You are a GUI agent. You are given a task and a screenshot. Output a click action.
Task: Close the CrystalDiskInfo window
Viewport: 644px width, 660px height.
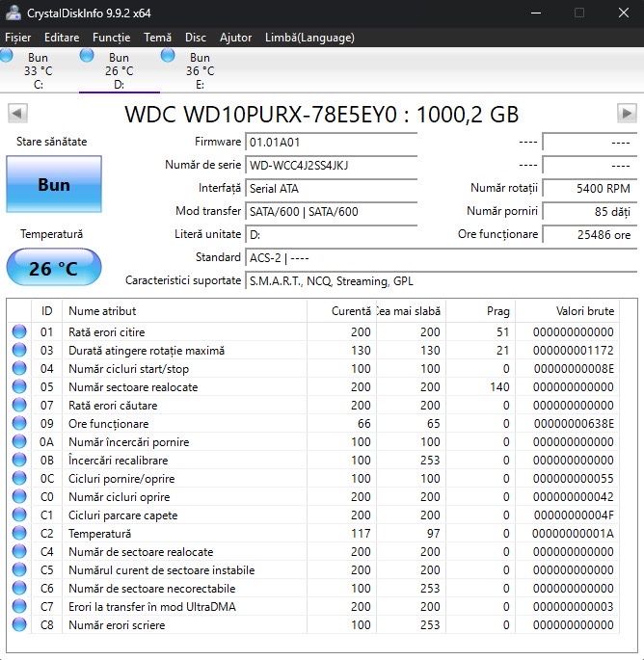624,13
